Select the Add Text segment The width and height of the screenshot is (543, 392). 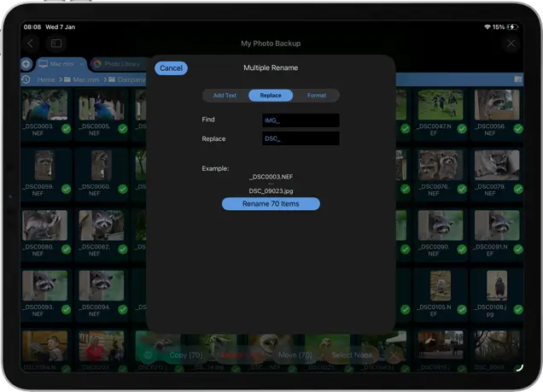point(225,96)
